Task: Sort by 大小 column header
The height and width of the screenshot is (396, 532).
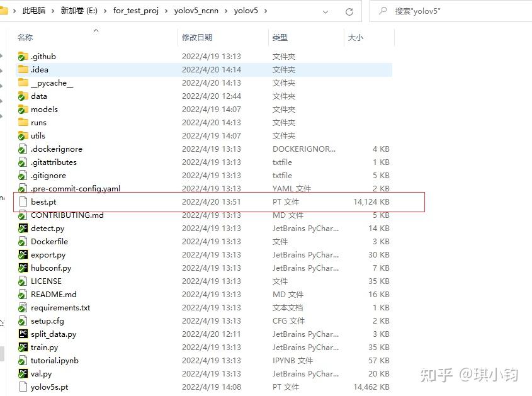Action: click(356, 38)
